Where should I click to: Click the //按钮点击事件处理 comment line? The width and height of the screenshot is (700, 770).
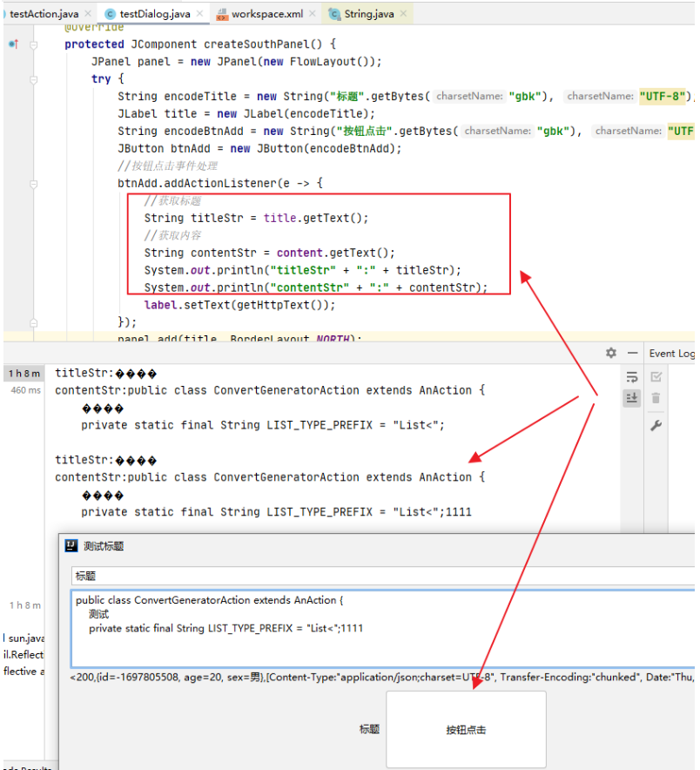[167, 166]
